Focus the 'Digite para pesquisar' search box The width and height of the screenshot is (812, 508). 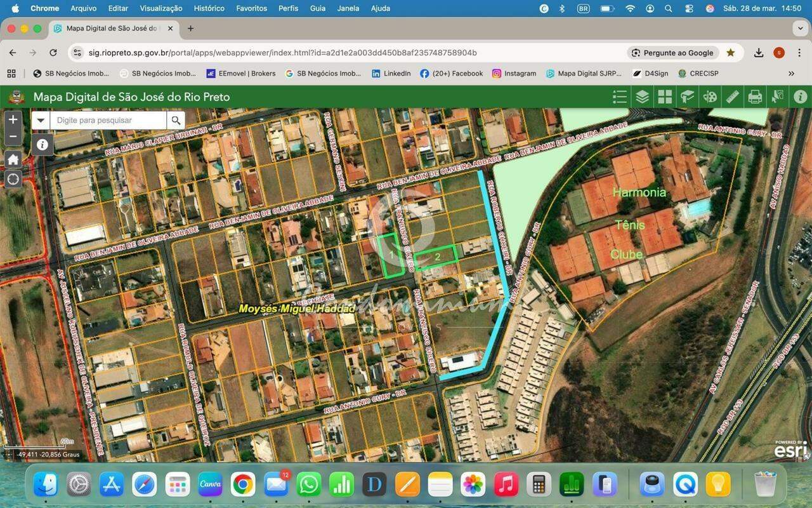(108, 120)
